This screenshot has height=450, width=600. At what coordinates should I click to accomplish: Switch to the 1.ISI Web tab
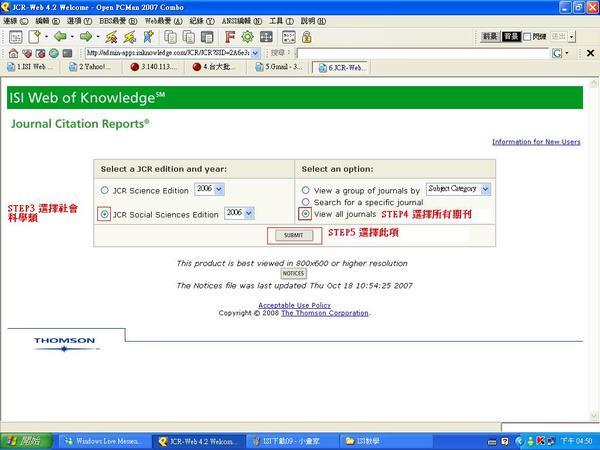pos(31,67)
